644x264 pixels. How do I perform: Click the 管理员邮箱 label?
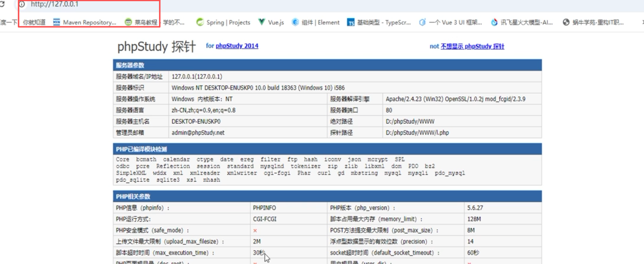130,133
